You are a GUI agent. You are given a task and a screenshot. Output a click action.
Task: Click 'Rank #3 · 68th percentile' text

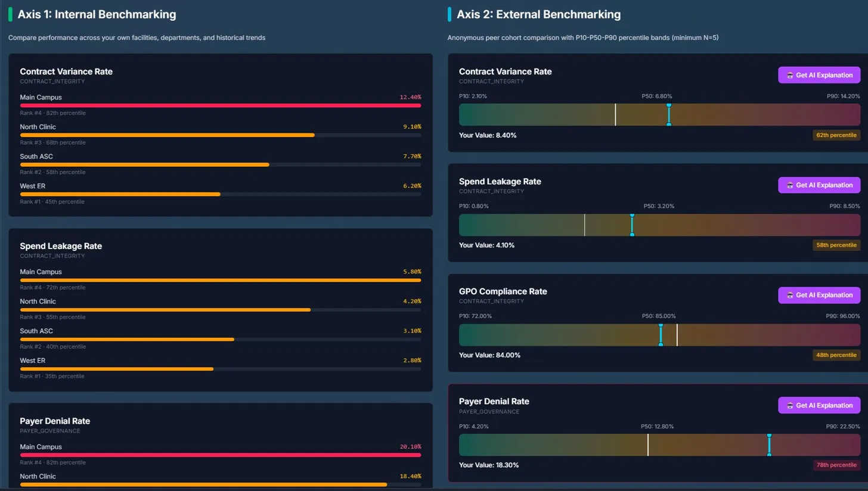(x=52, y=142)
